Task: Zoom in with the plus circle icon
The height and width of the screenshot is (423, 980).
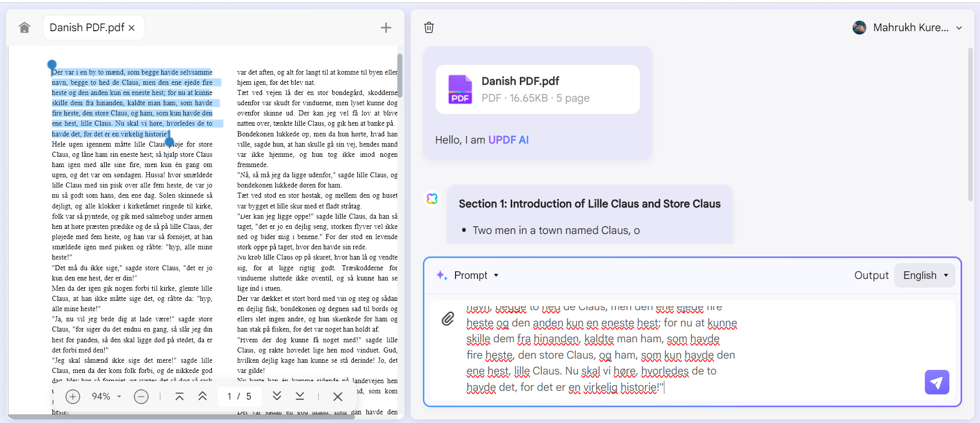Action: [x=73, y=396]
